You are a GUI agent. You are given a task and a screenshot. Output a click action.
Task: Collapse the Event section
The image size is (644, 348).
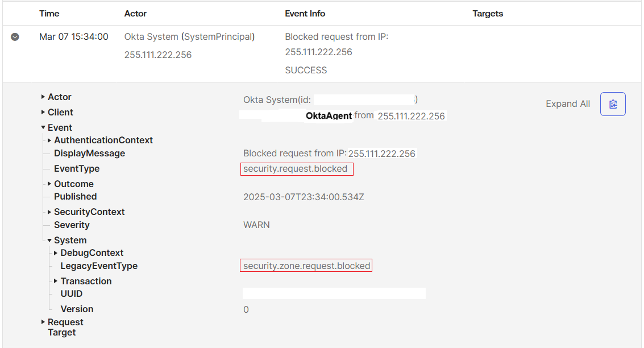point(43,127)
